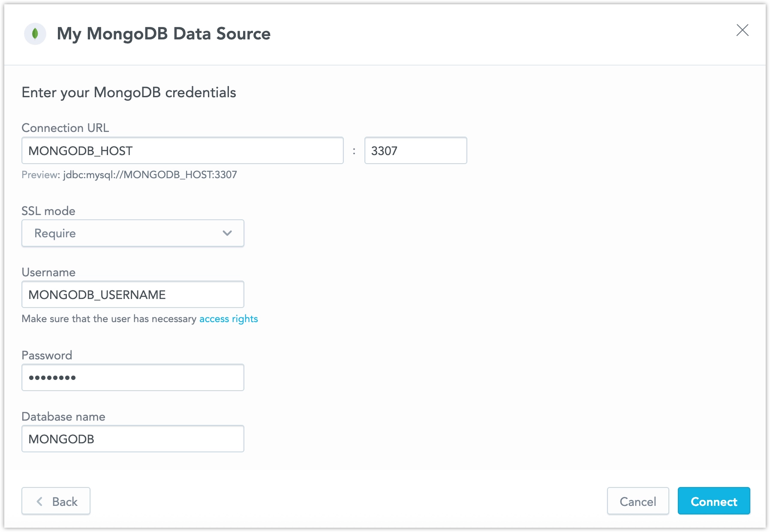Viewport: 770px width, 532px height.
Task: Click the Username label above the field
Action: [48, 272]
